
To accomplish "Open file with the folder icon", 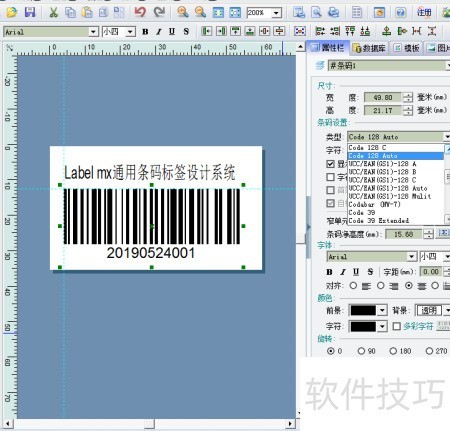I will [12, 12].
